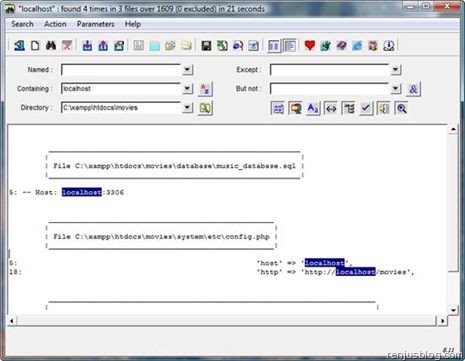This screenshot has height=361, width=465.
Task: Toggle the checkmark option button
Action: click(x=366, y=108)
